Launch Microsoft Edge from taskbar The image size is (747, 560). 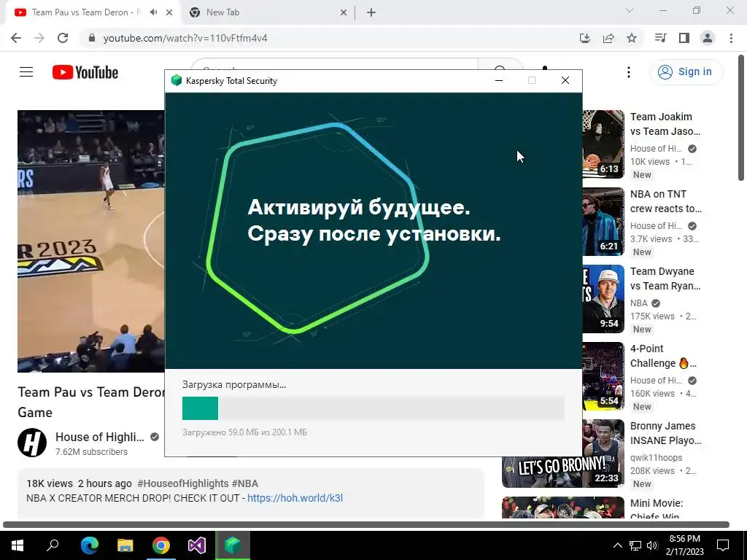click(x=89, y=545)
